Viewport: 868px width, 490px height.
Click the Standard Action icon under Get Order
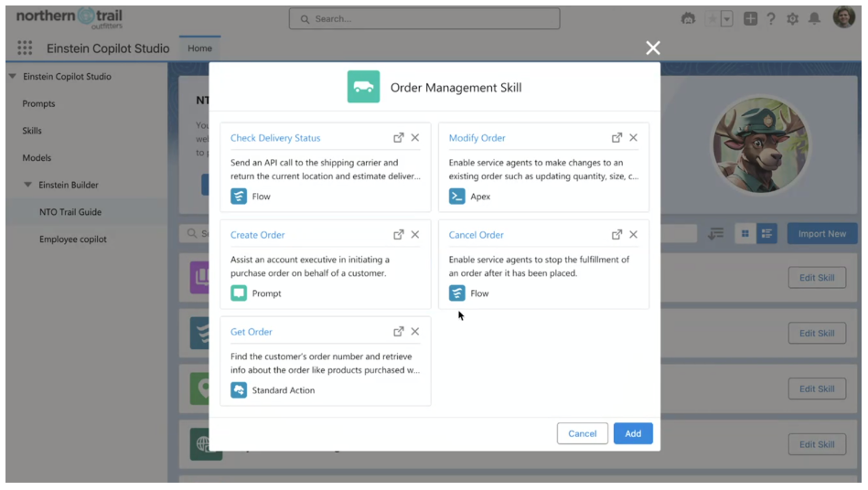point(239,390)
